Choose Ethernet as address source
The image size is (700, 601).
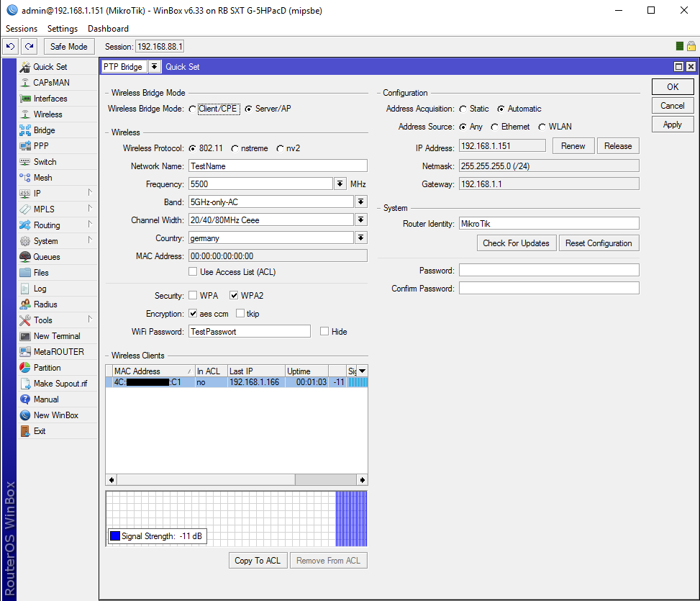(495, 127)
